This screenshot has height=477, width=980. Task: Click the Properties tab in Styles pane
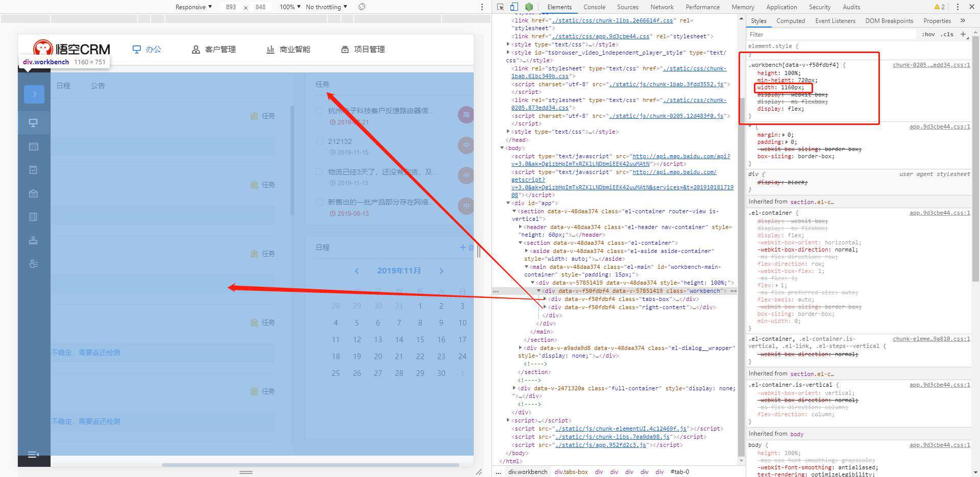[x=937, y=21]
